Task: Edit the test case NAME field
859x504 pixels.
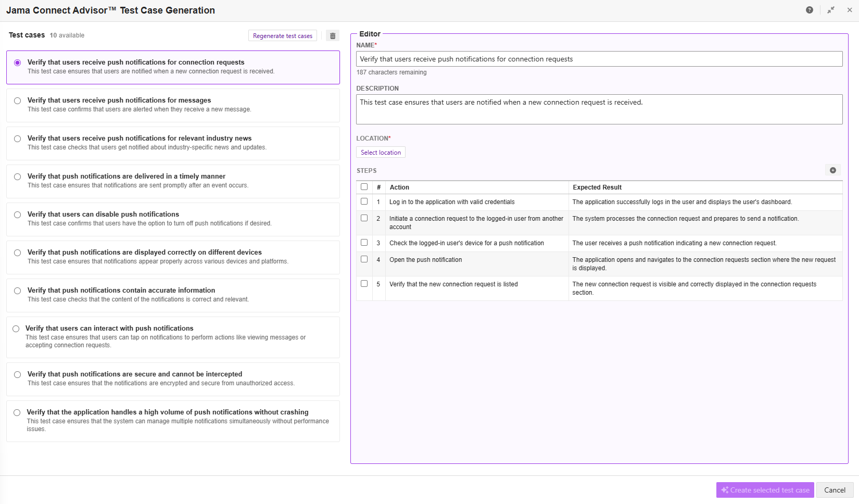Action: point(599,58)
